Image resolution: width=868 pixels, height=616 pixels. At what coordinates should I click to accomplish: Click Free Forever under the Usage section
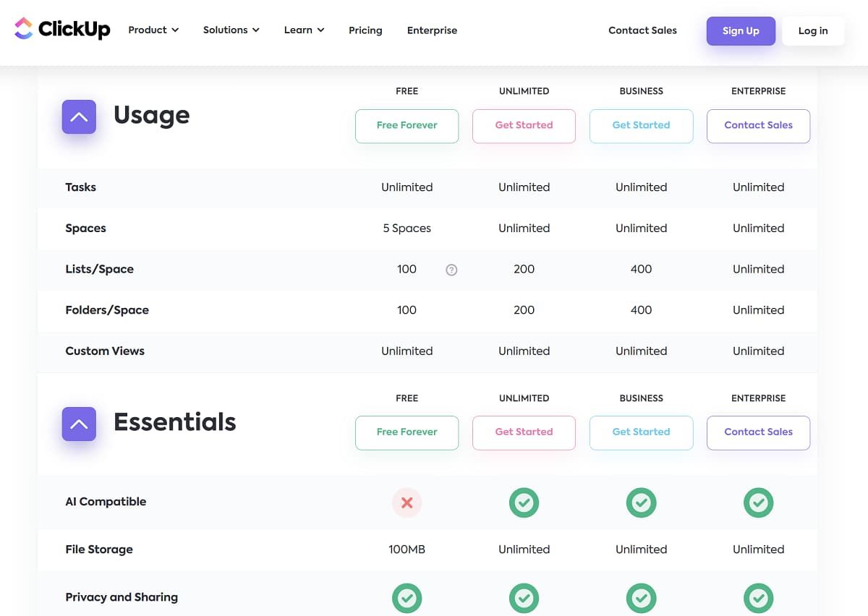pos(407,125)
